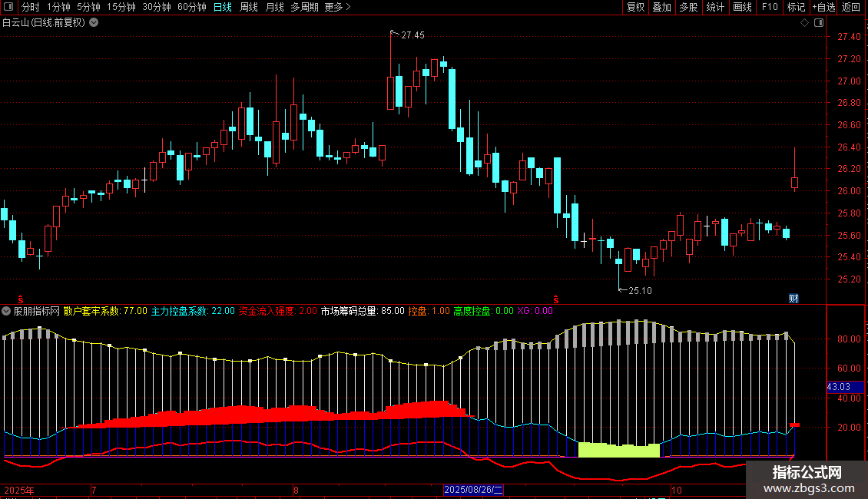Click the 叠加 overlay button

[x=661, y=7]
